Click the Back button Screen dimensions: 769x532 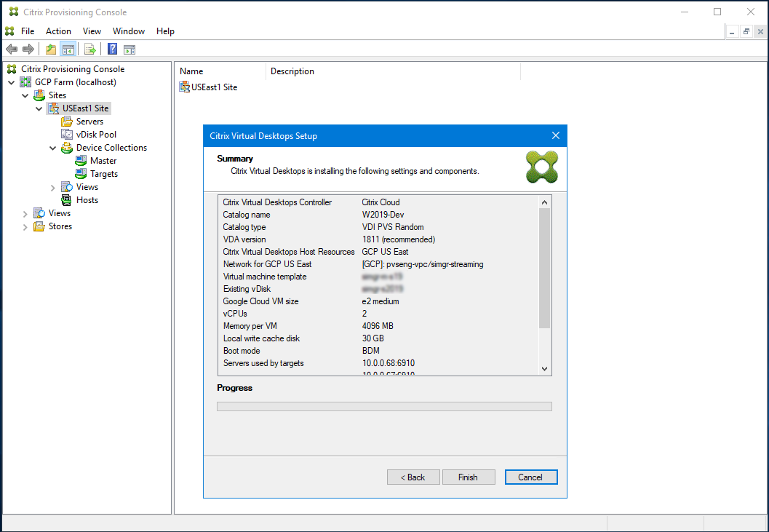(413, 477)
